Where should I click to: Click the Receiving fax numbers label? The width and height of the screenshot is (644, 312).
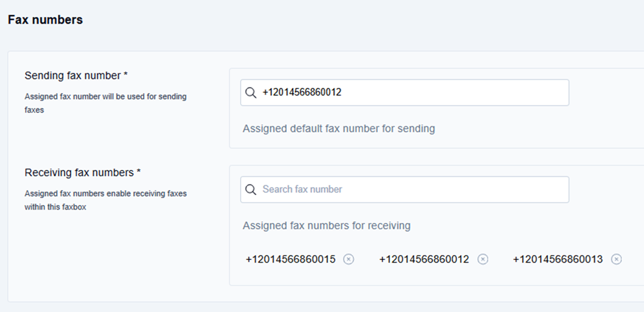(x=79, y=172)
